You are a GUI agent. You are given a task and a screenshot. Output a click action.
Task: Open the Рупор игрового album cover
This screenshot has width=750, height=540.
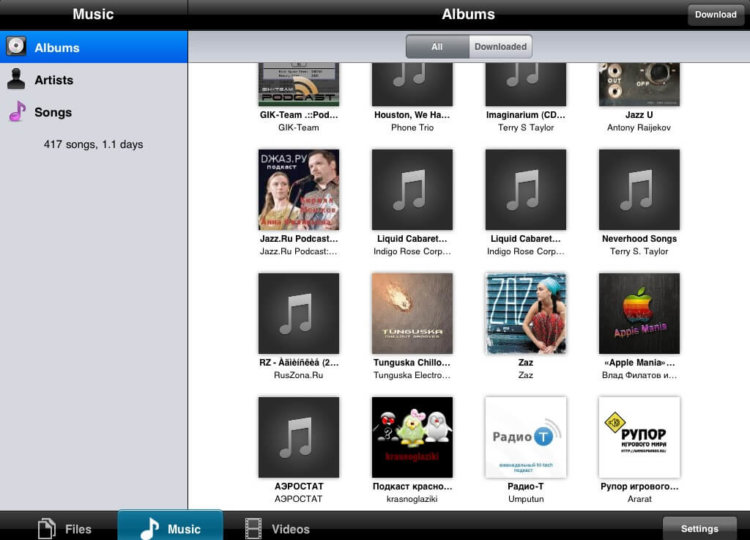[639, 437]
